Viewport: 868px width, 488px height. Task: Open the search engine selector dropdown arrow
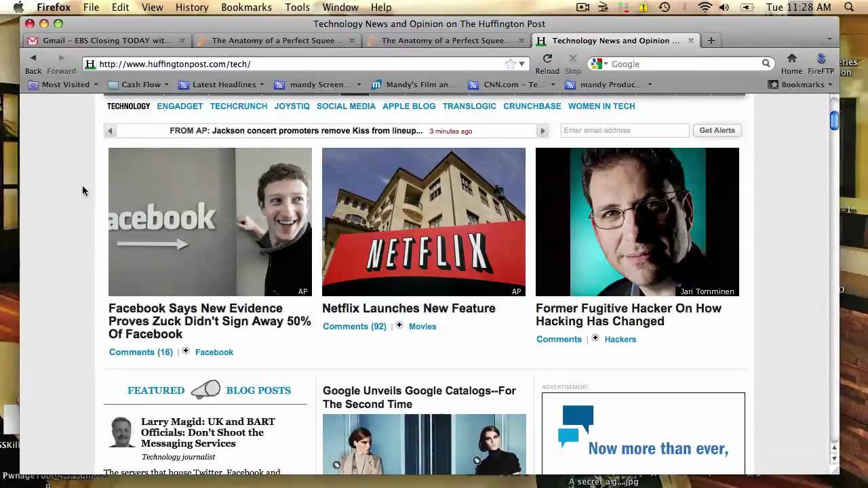coord(606,64)
